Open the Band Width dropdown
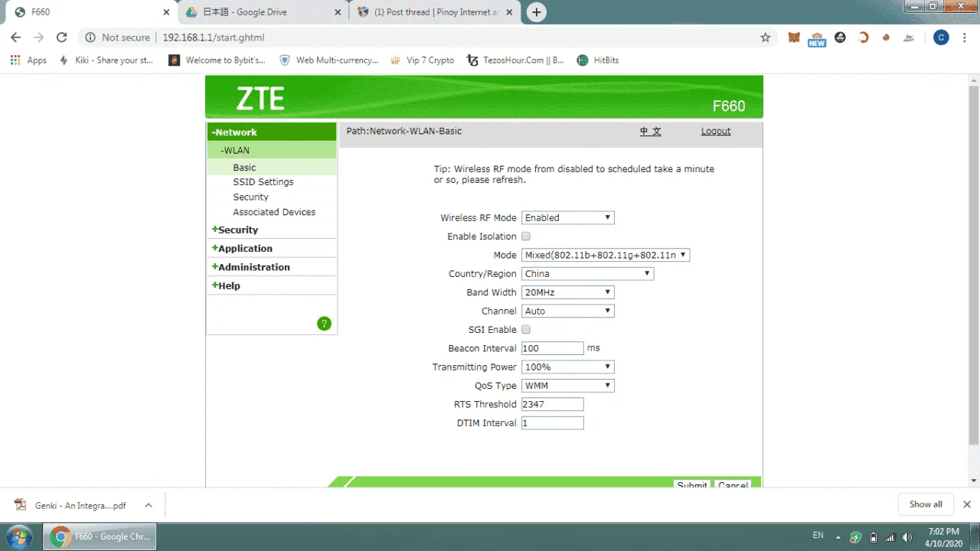Image resolution: width=980 pixels, height=551 pixels. pos(568,292)
